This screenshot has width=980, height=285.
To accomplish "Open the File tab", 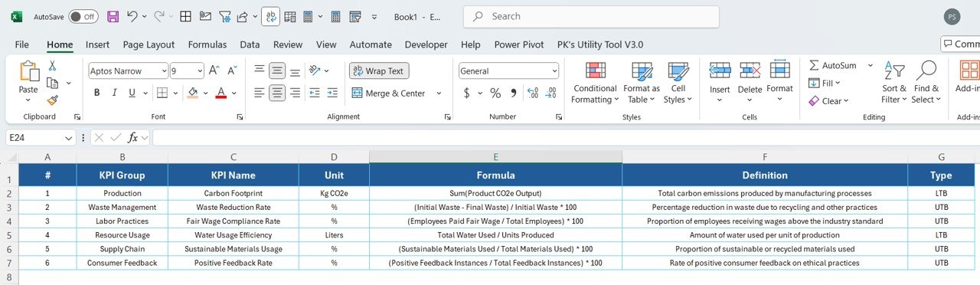I will 22,44.
